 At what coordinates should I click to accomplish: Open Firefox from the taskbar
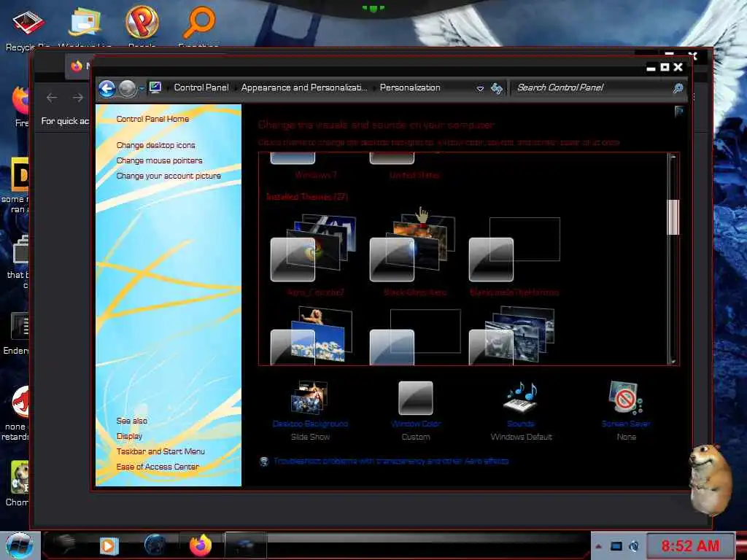(201, 545)
